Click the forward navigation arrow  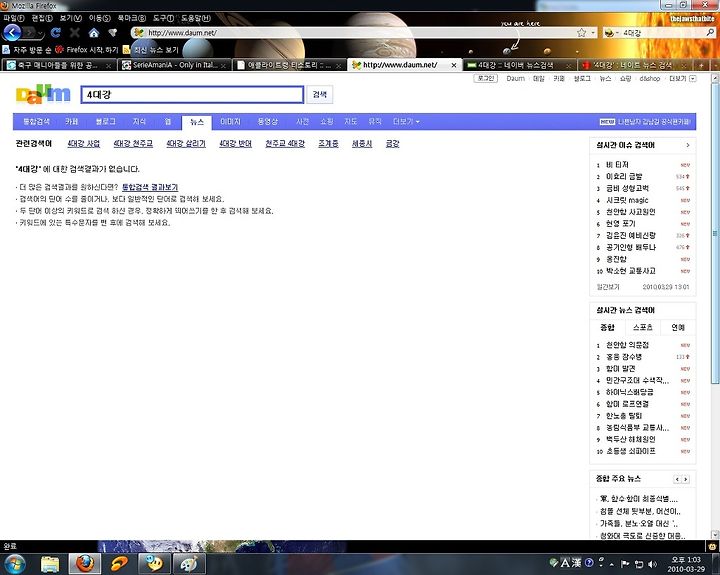(x=29, y=33)
